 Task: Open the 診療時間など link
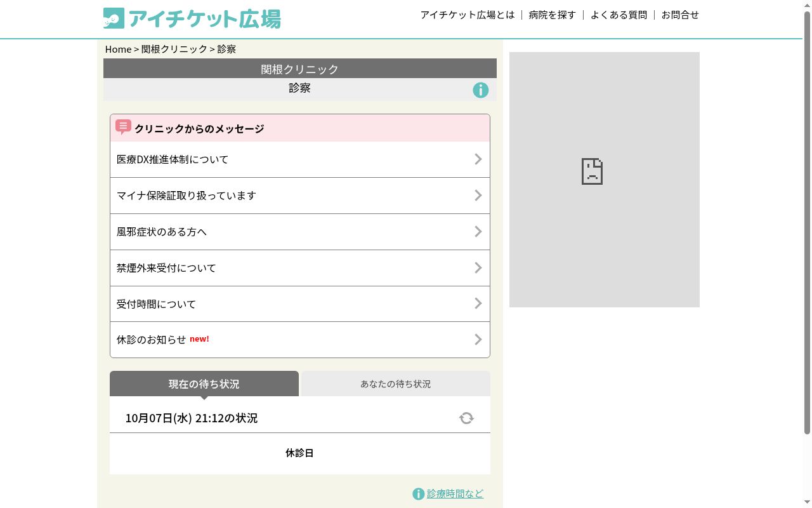point(455,494)
